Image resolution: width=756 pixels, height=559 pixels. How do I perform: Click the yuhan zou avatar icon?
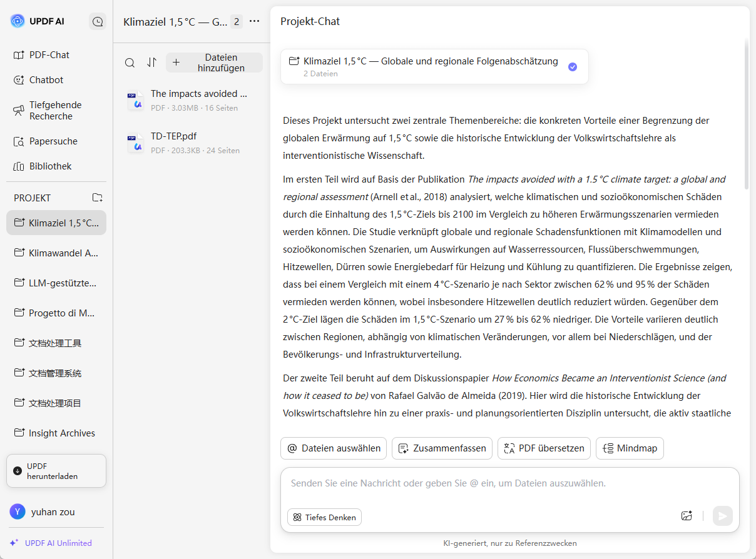pos(18,511)
